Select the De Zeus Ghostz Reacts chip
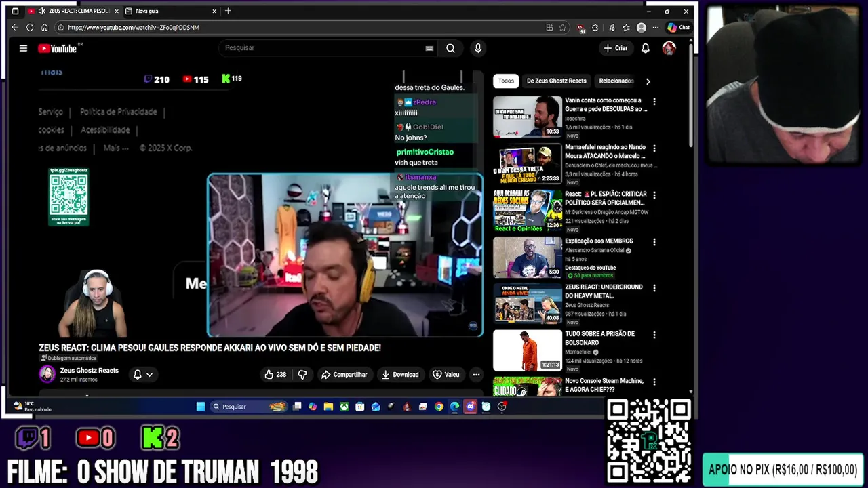 (x=556, y=81)
